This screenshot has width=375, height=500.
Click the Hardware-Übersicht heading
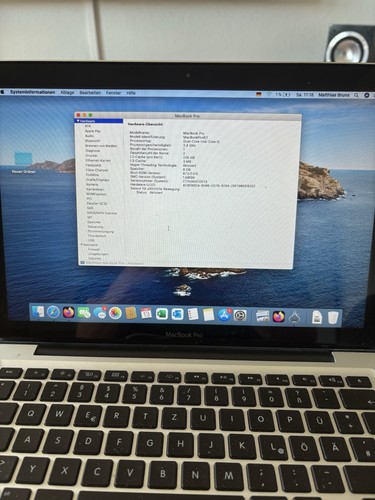point(145,124)
